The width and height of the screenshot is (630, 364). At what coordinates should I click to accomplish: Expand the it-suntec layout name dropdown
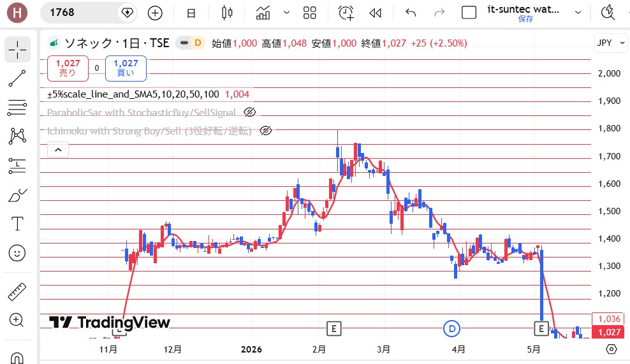(x=578, y=13)
